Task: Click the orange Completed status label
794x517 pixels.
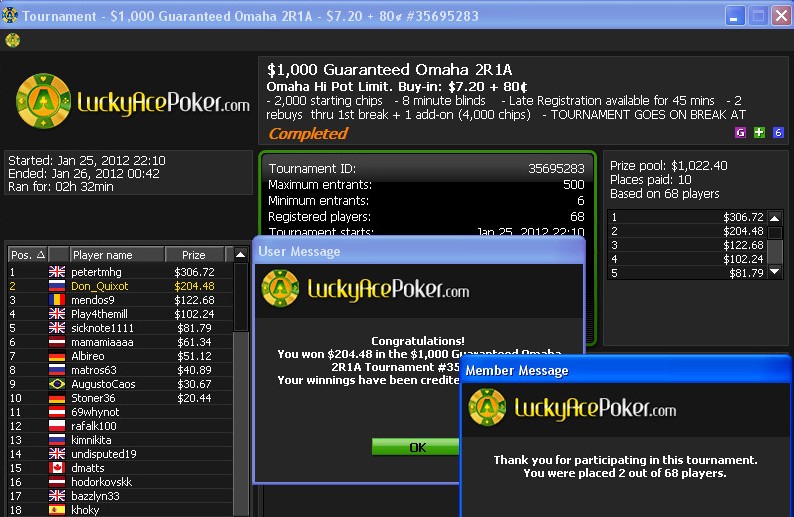Action: (x=307, y=133)
